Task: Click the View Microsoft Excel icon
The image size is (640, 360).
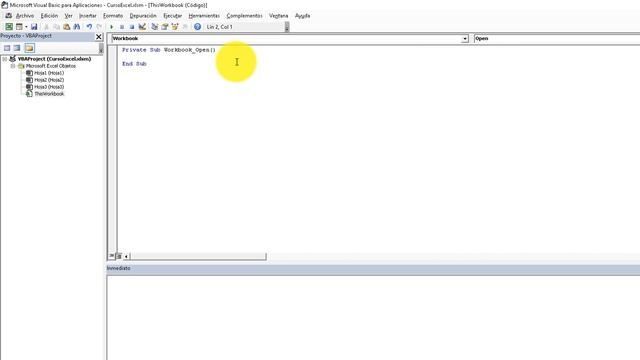Action: (9, 27)
